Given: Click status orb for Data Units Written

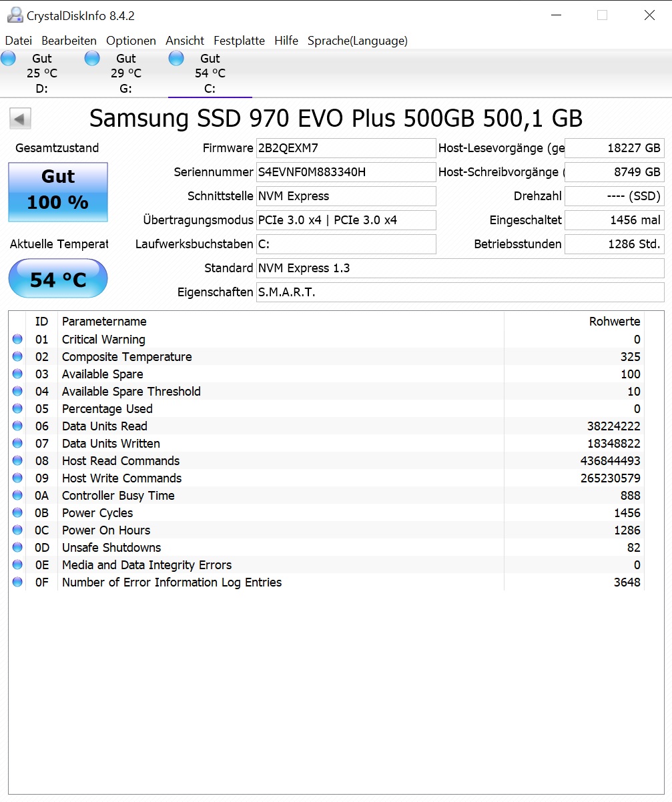Looking at the screenshot, I should click(17, 444).
